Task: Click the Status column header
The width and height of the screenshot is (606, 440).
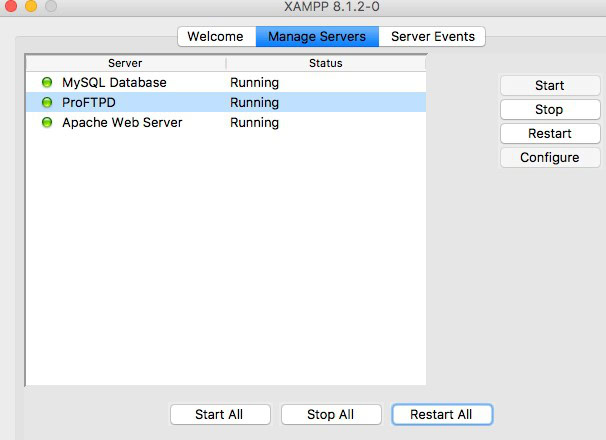Action: [x=326, y=63]
